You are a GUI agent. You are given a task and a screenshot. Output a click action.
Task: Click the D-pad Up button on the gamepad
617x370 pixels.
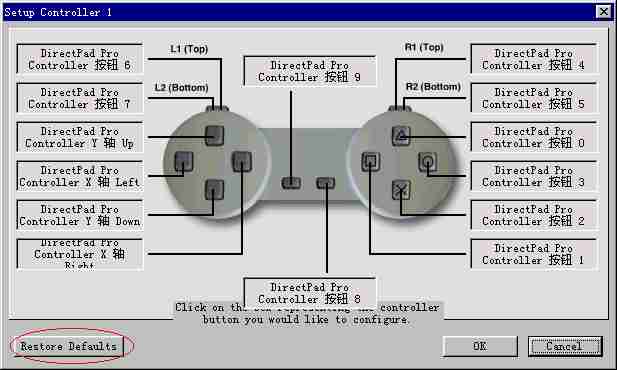(214, 136)
